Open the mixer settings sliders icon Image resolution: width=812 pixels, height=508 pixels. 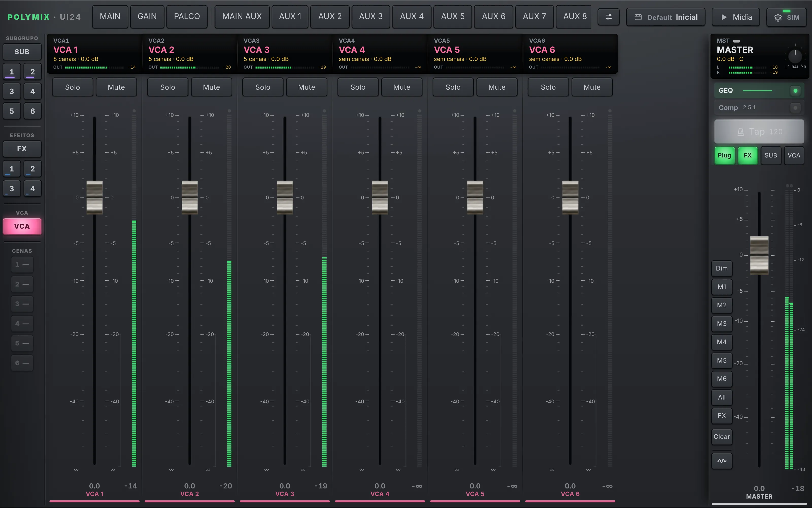click(x=608, y=17)
